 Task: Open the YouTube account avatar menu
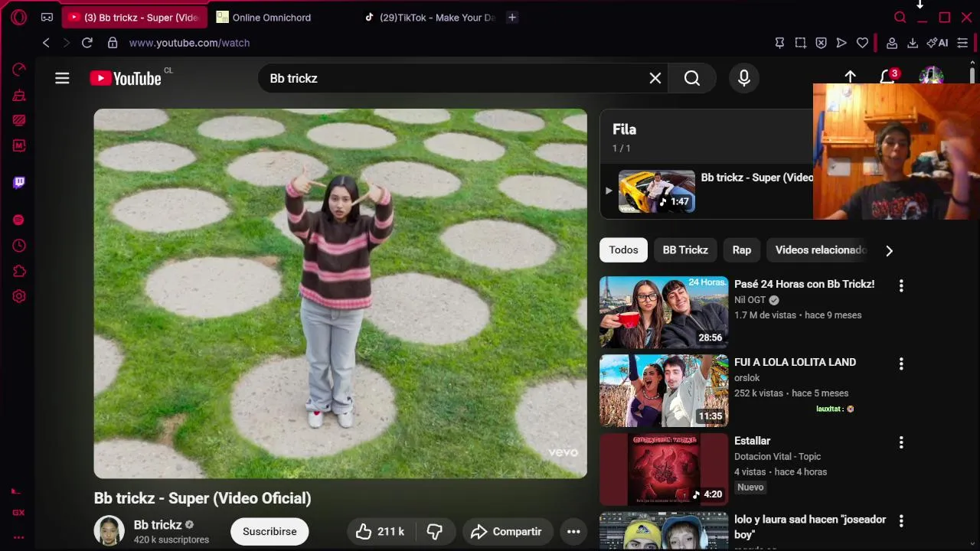(931, 76)
